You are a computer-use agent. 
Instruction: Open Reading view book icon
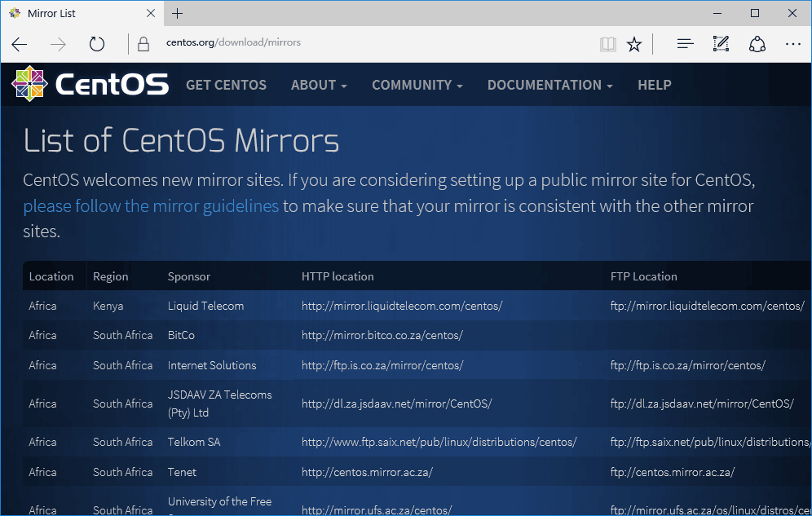coord(607,44)
